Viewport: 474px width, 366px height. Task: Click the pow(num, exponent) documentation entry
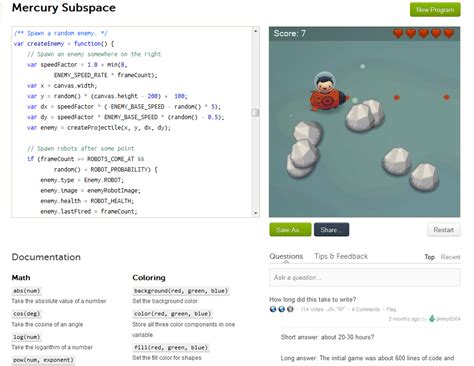43,360
